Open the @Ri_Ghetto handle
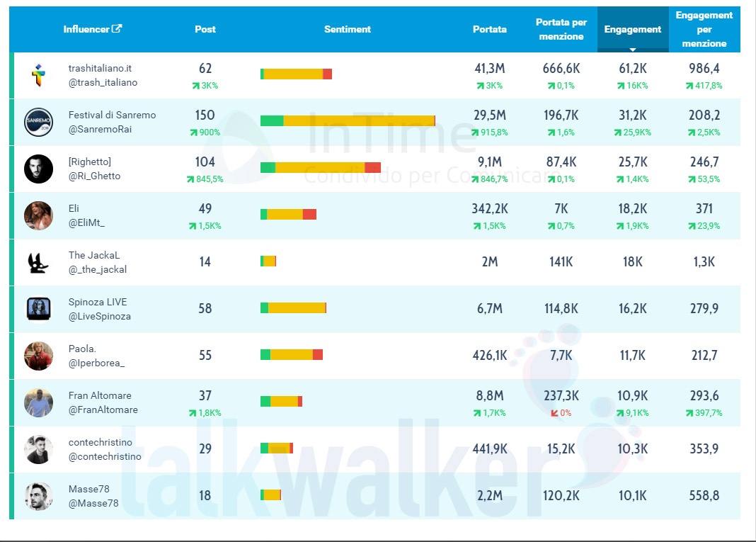The width and height of the screenshot is (756, 542). pos(95,176)
